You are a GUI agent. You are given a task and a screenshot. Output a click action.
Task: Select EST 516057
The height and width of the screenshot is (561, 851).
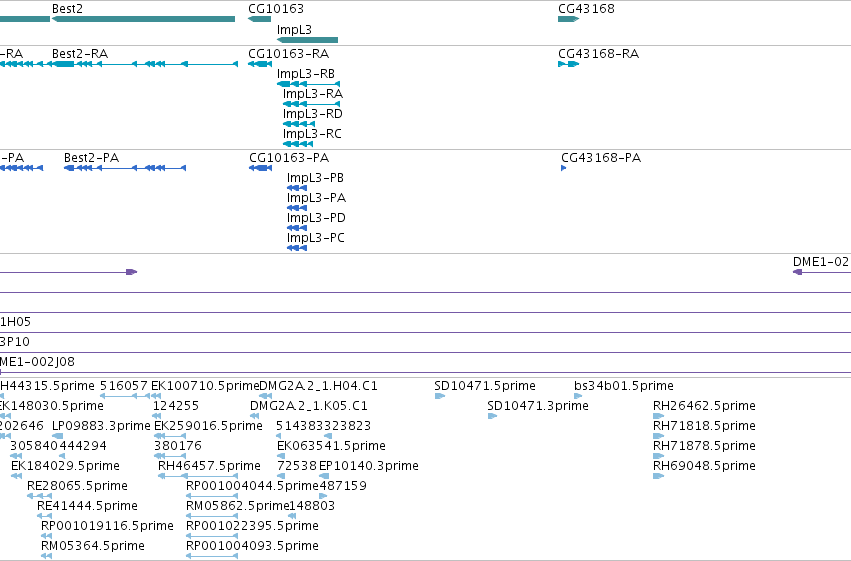[x=125, y=396]
